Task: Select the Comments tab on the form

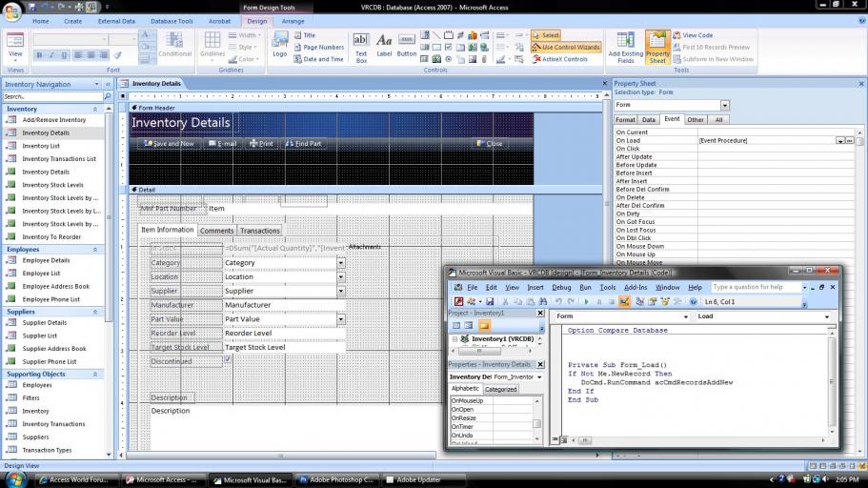Action: [216, 231]
